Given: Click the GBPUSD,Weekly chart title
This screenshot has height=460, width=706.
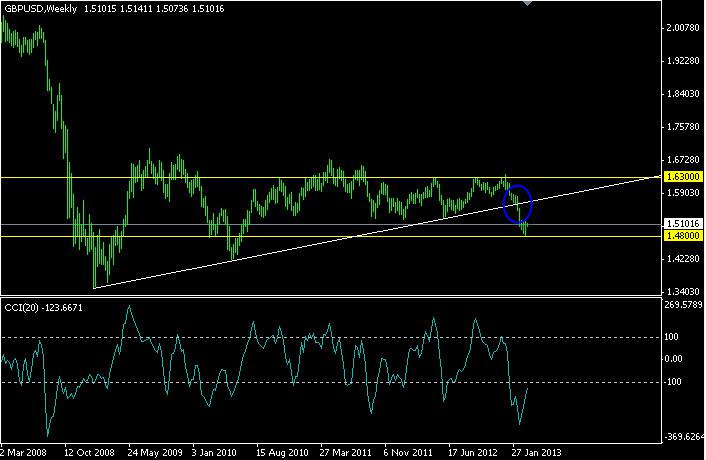Looking at the screenshot, I should coord(41,9).
